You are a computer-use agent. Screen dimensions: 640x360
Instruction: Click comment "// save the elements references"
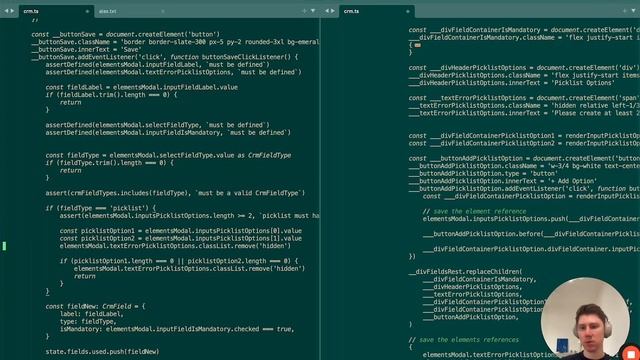464,340
